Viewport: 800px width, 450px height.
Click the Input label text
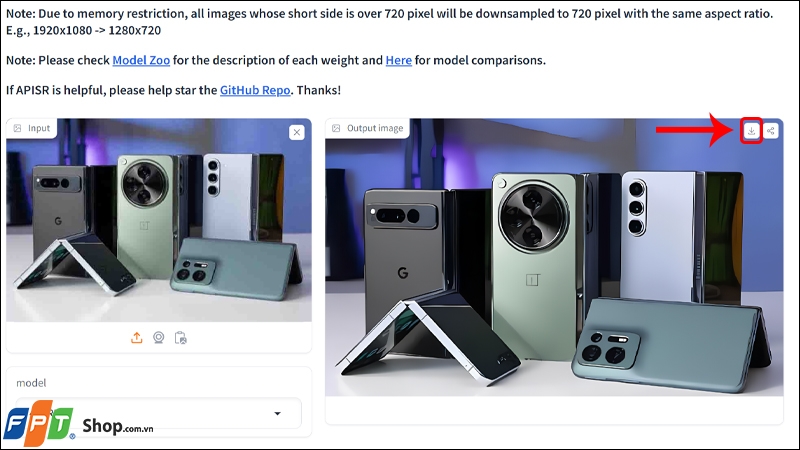(39, 128)
